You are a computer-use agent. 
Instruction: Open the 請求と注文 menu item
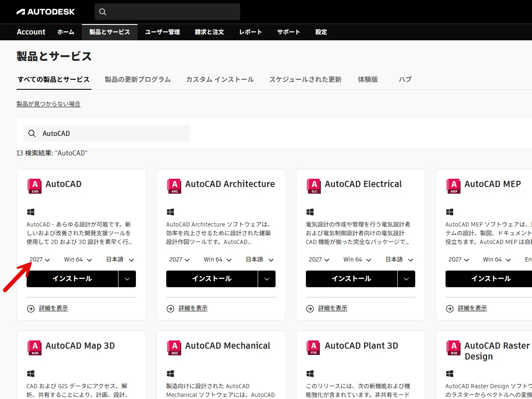point(209,32)
